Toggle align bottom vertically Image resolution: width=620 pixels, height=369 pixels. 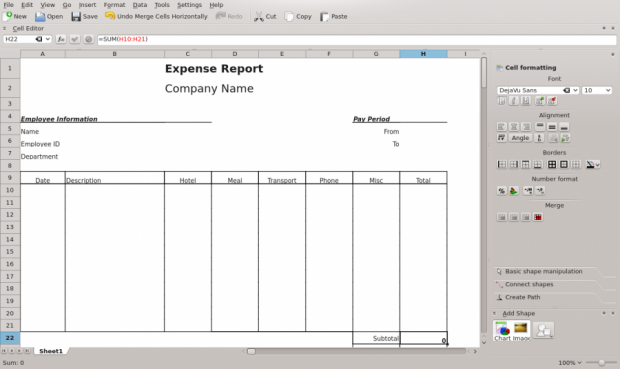click(564, 127)
